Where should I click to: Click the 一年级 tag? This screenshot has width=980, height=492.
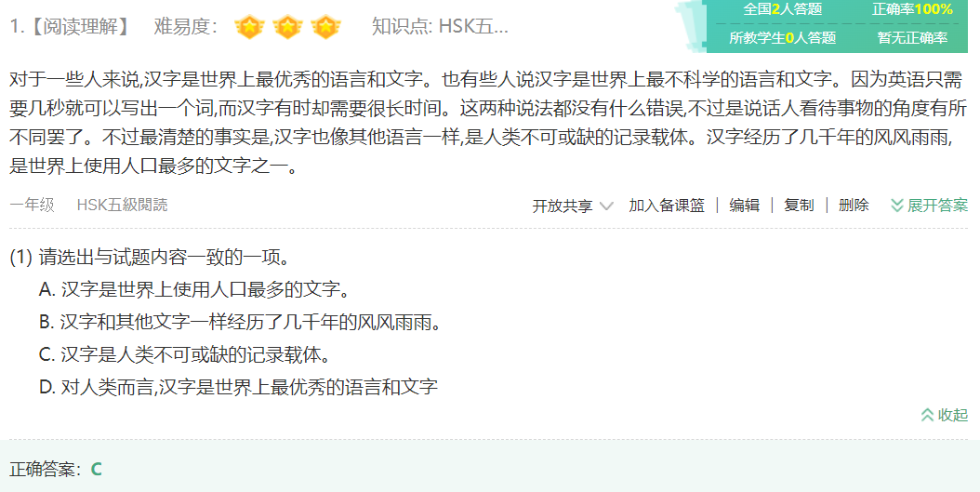tap(32, 205)
